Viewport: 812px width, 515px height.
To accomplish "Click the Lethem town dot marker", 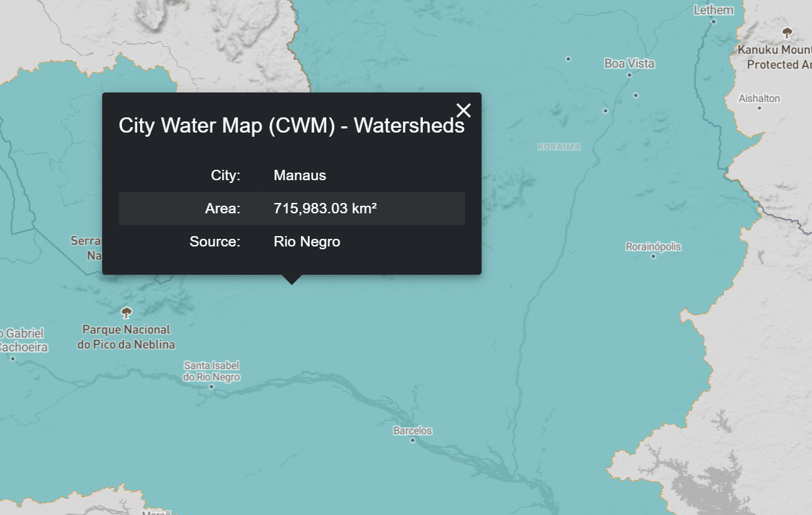I will (x=713, y=21).
